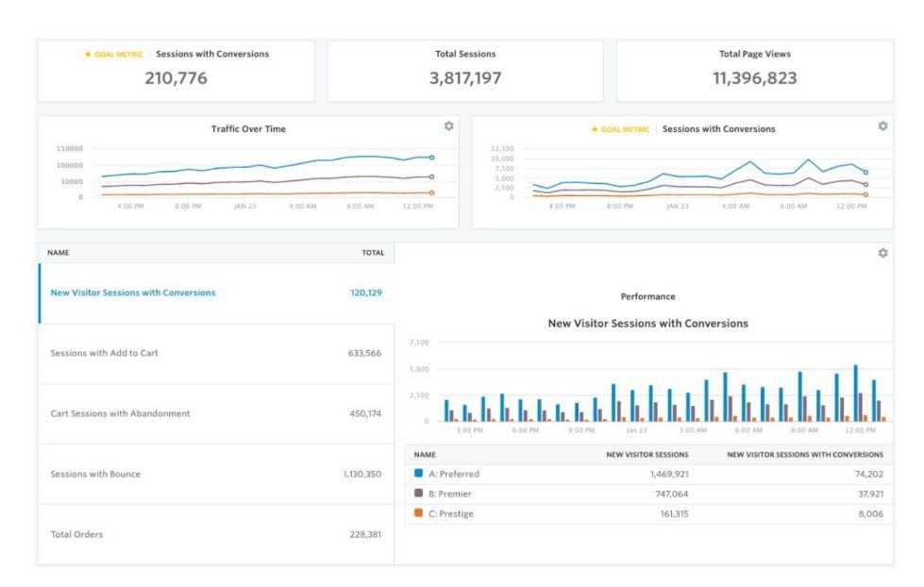924x587 pixels.
Task: Sort by NAME column in metrics list
Action: coord(59,253)
